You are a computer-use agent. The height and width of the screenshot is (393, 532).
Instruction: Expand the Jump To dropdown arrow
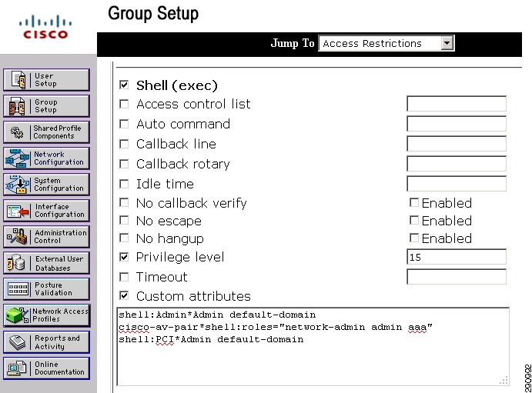[447, 43]
